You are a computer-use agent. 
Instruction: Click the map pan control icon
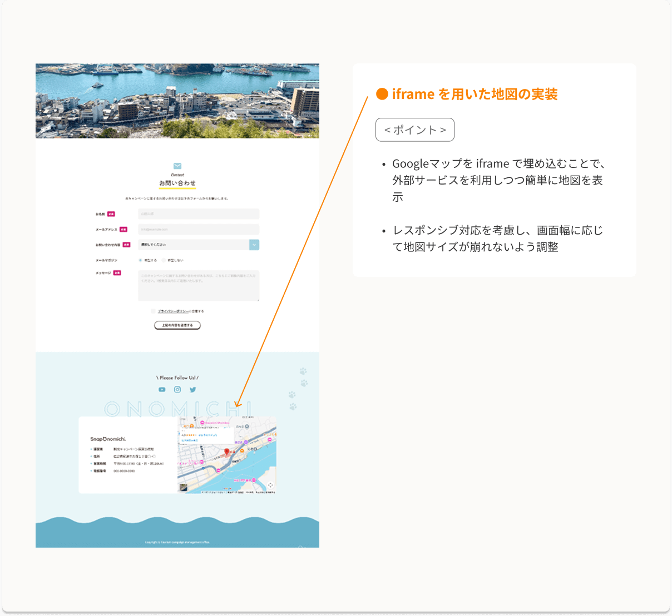pos(270,485)
